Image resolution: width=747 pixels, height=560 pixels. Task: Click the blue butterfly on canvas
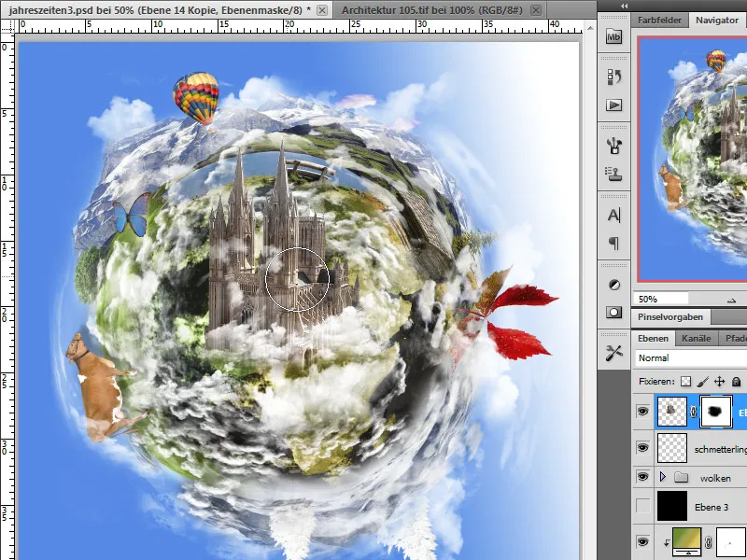coord(132,215)
